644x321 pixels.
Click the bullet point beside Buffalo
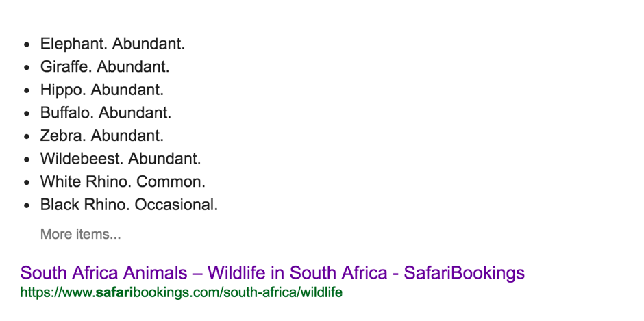(x=27, y=114)
